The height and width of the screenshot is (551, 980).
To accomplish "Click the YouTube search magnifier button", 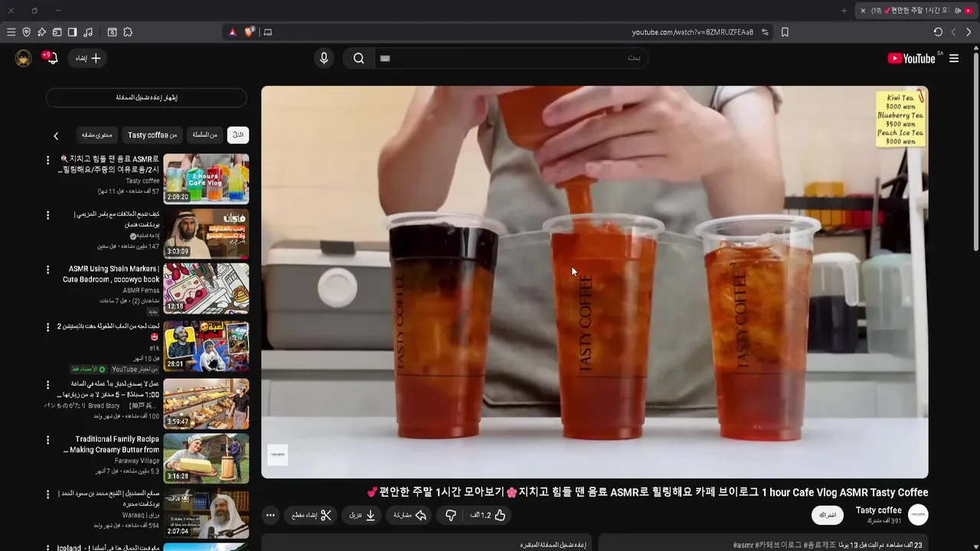I will (358, 58).
